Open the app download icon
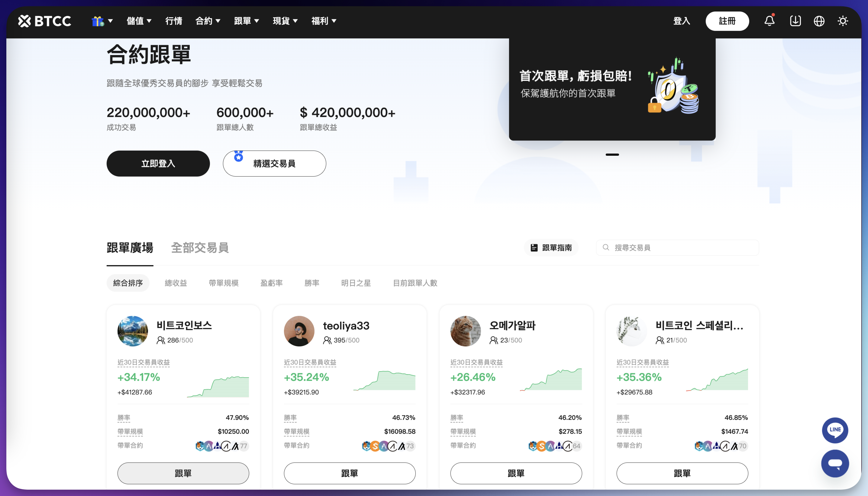This screenshot has height=496, width=868. [x=795, y=21]
